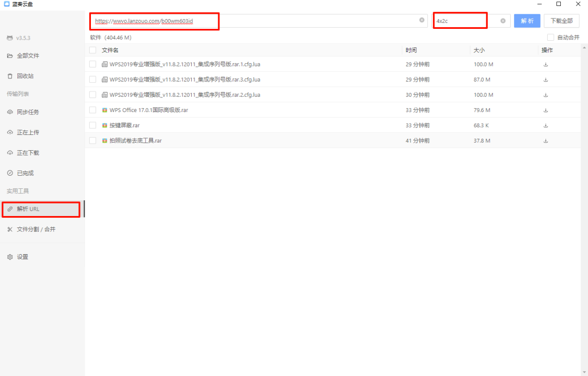
Task: Enable the 自动合并 checkbox
Action: point(550,37)
